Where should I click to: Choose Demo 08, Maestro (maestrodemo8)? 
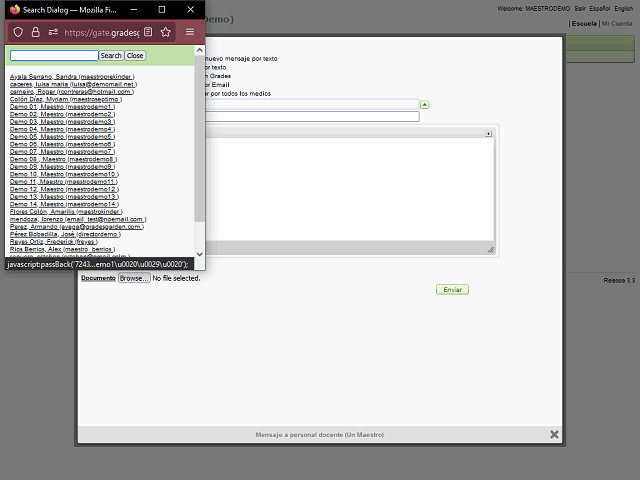point(64,159)
